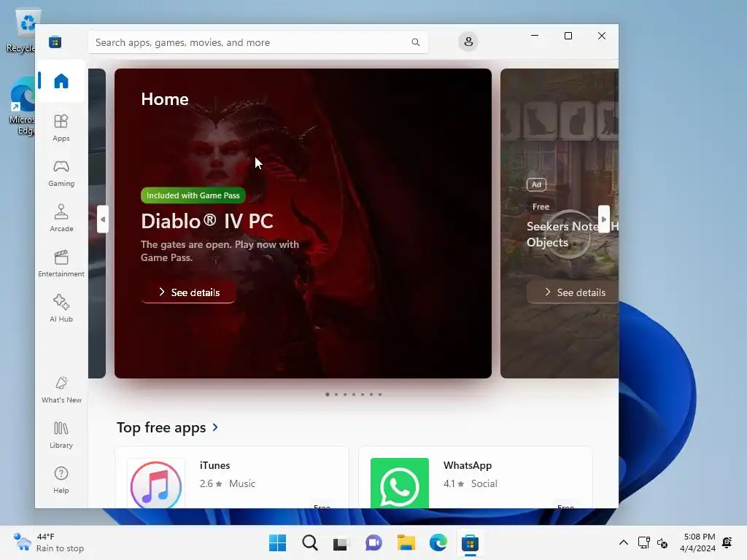Click the WhatsApp app icon
The height and width of the screenshot is (560, 747).
click(x=399, y=483)
